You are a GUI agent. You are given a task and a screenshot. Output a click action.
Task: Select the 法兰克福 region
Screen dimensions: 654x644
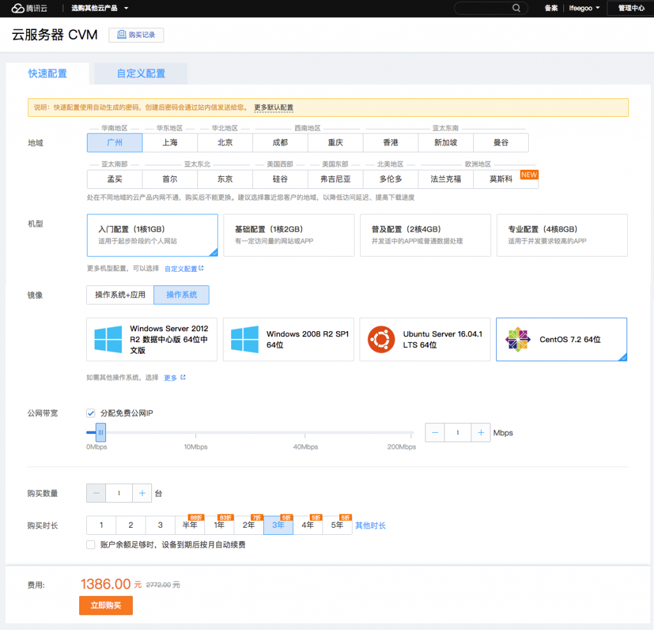tap(446, 179)
